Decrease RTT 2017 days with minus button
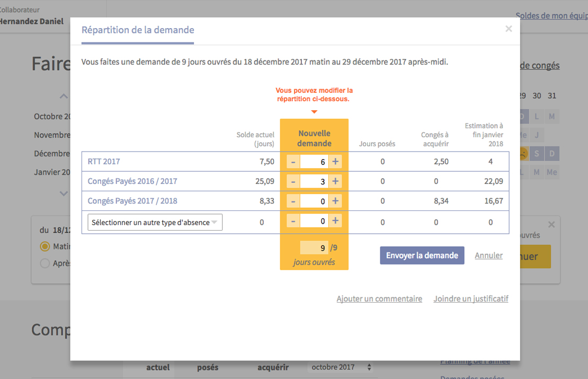 pos(293,162)
